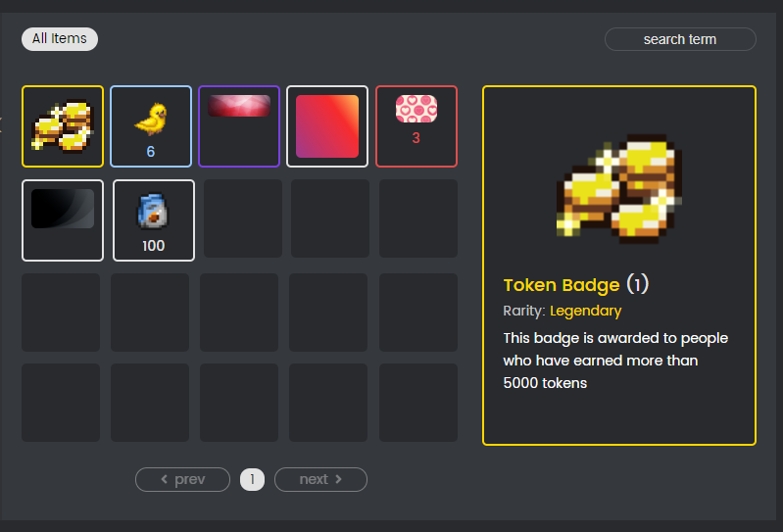Select the blue bag item with count 100

(x=154, y=220)
